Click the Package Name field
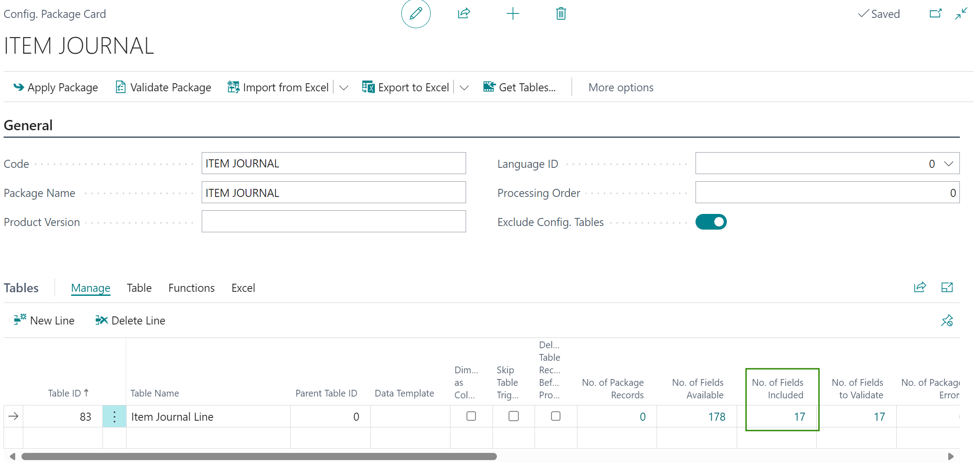The width and height of the screenshot is (980, 465). tap(334, 192)
